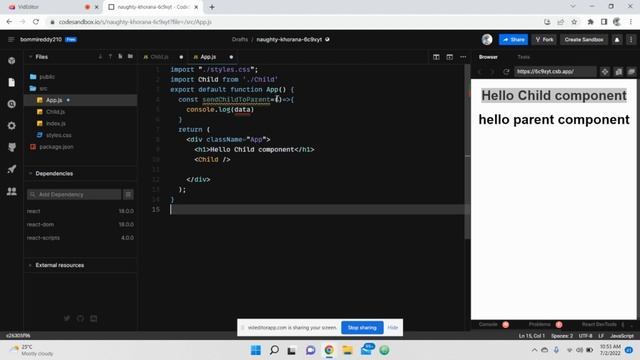Click the user avatar in the header
Screen dimensions: 640x360
coord(487,40)
